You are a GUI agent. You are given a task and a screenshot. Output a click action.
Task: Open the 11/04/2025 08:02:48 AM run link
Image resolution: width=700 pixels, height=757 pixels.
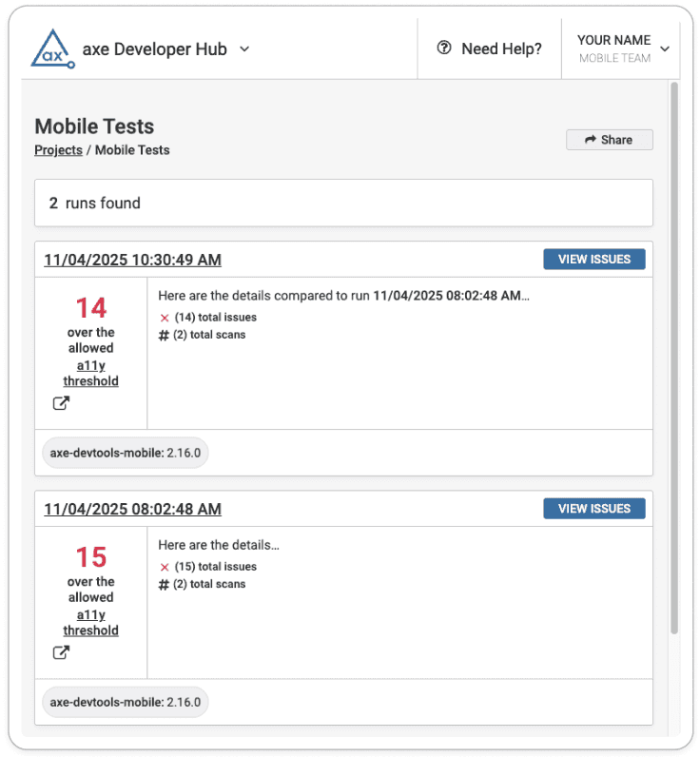tap(132, 509)
